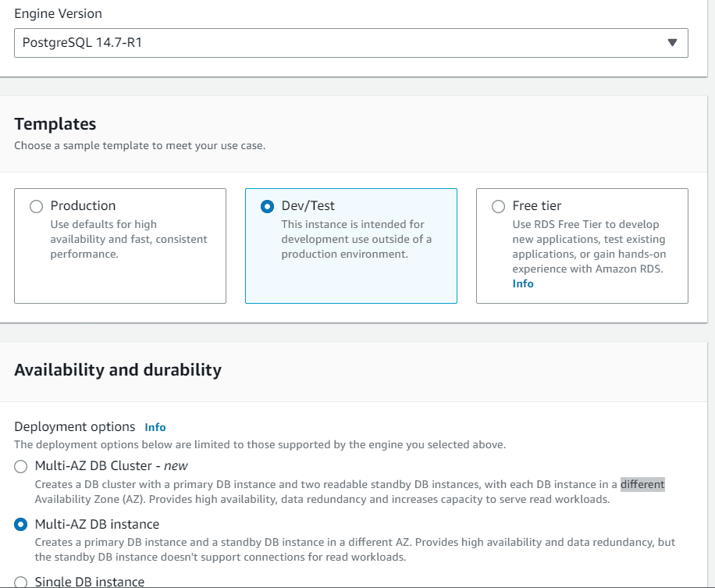Click the "Deployment options" label
This screenshot has height=588, width=715.
(75, 427)
